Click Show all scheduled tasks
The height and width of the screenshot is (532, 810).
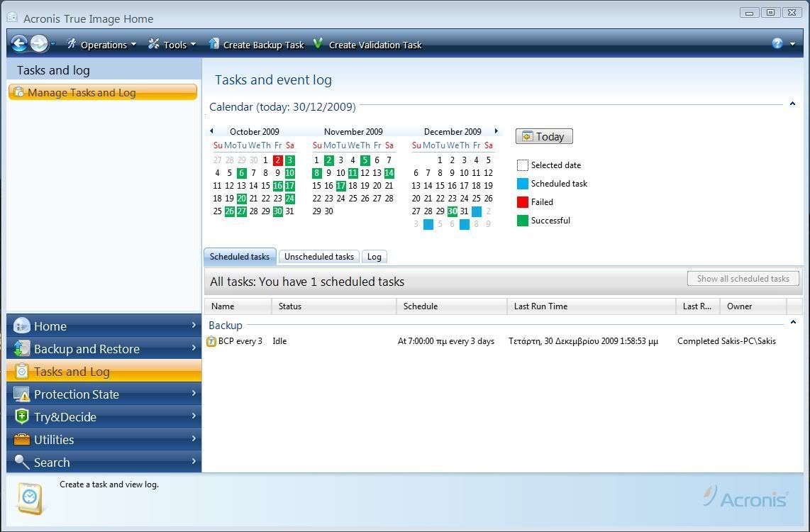[743, 278]
